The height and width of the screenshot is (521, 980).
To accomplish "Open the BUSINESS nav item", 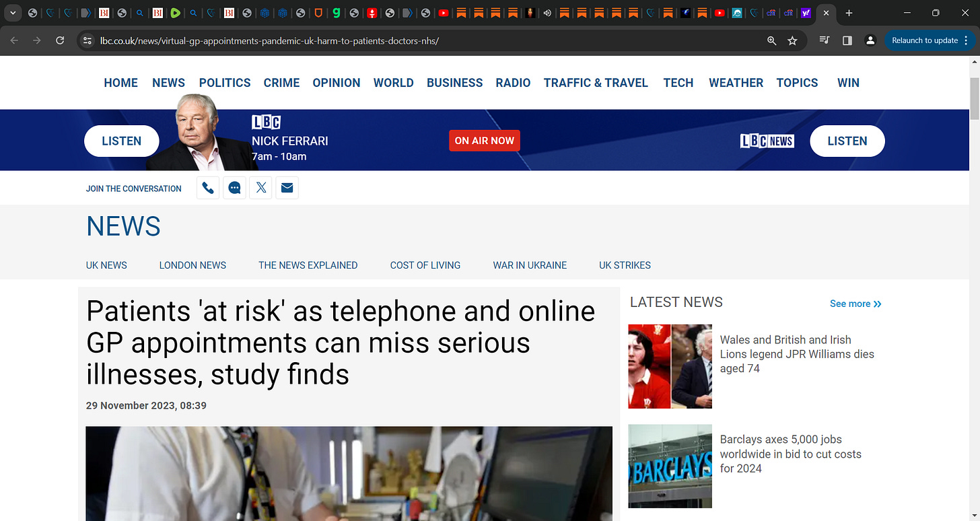I will click(x=455, y=83).
